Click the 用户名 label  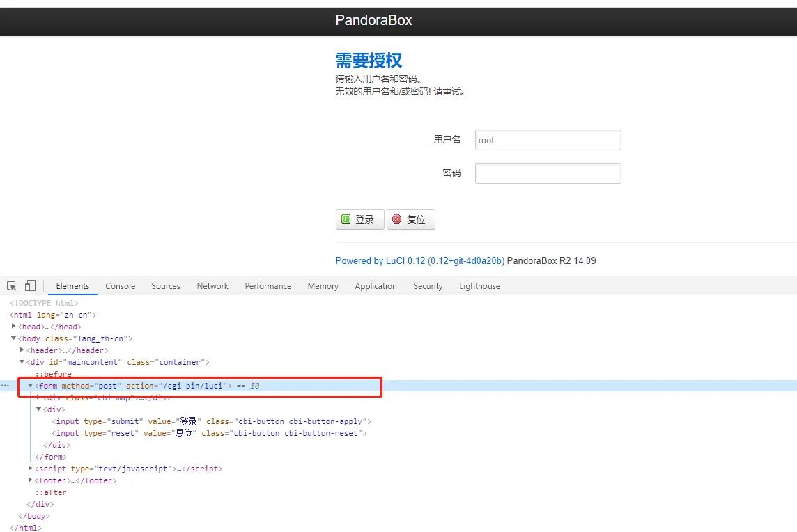pos(447,139)
